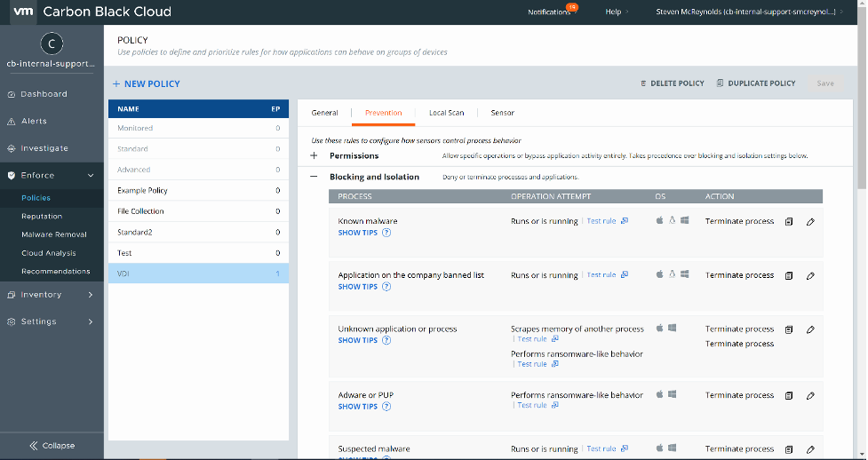This screenshot has height=460, width=868.
Task: Copy the Unknown application rule
Action: pyautogui.click(x=789, y=329)
